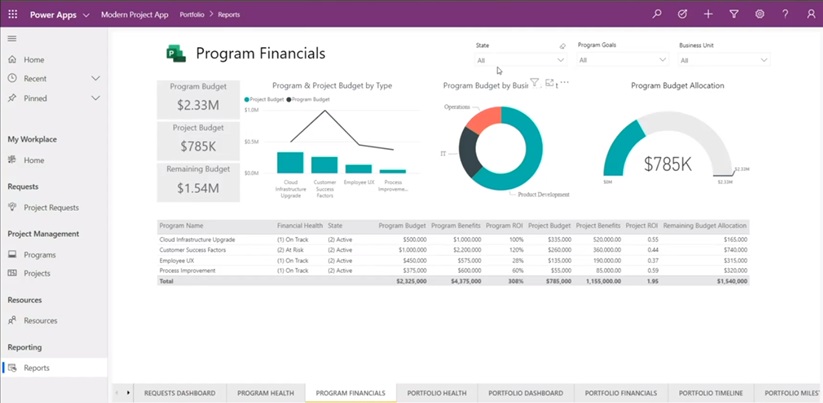Open the task flow target icon
This screenshot has width=823, height=403.
[682, 14]
